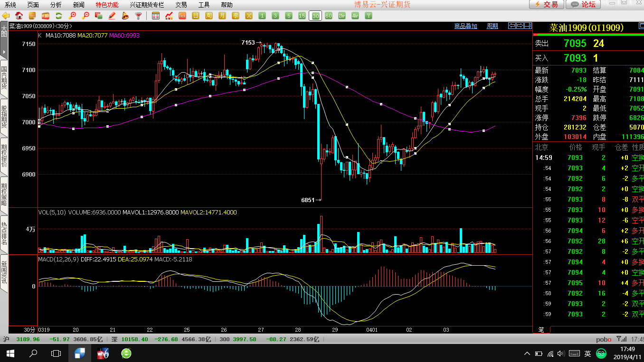
Task: Select the 60-minute period button
Action: pos(328,16)
